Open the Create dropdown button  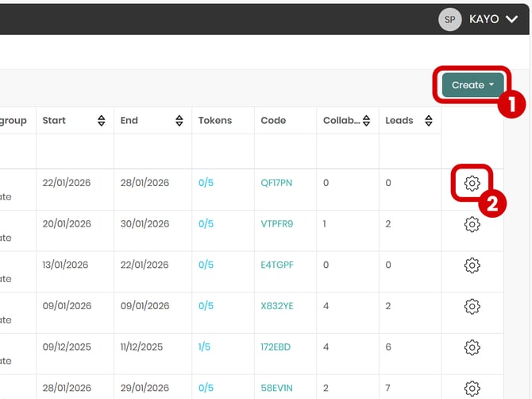pos(472,85)
